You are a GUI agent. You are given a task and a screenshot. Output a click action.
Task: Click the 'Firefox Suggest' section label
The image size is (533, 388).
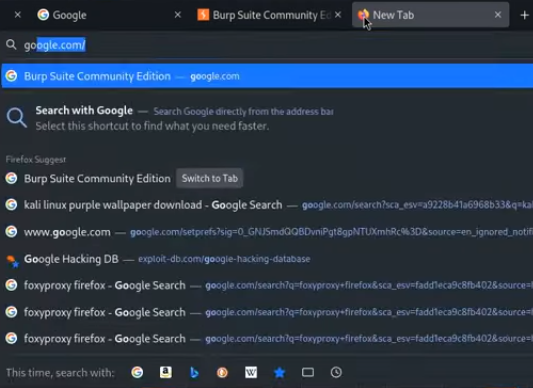coord(36,159)
